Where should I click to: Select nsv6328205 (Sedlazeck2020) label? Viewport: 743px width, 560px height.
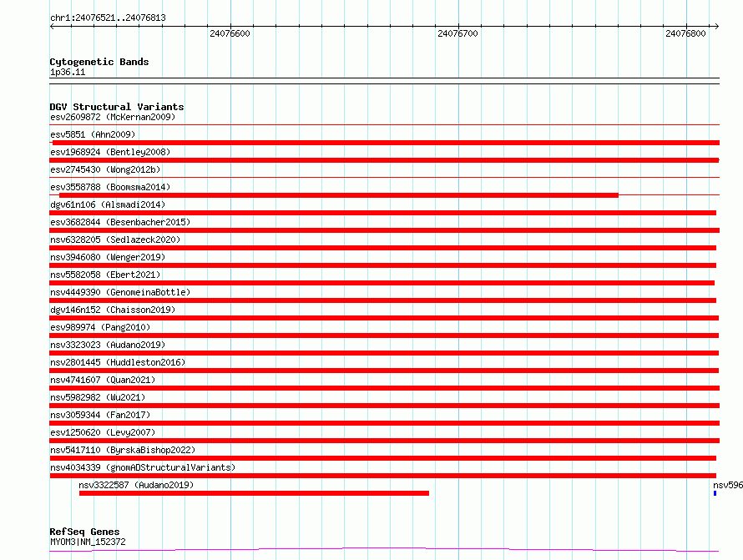pyautogui.click(x=115, y=240)
